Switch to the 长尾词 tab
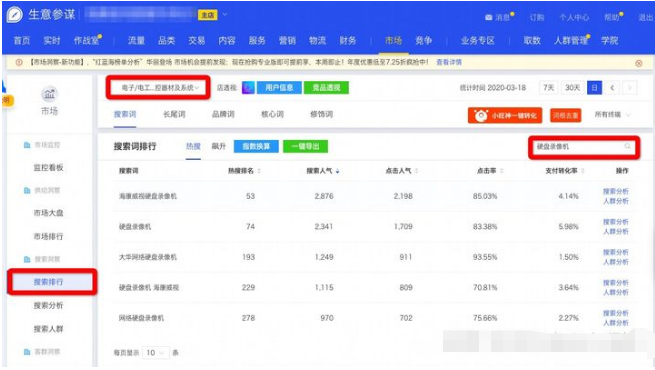 pos(174,114)
